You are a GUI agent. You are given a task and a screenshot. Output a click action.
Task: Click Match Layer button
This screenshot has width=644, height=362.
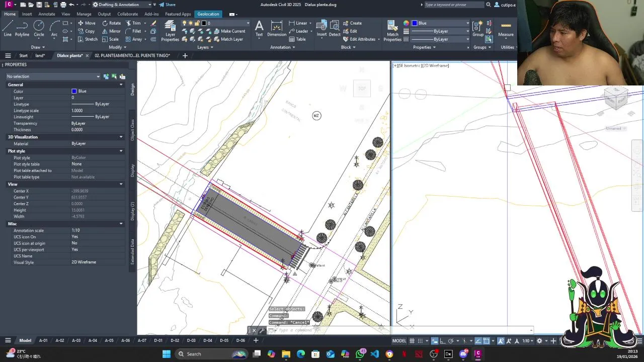point(228,39)
